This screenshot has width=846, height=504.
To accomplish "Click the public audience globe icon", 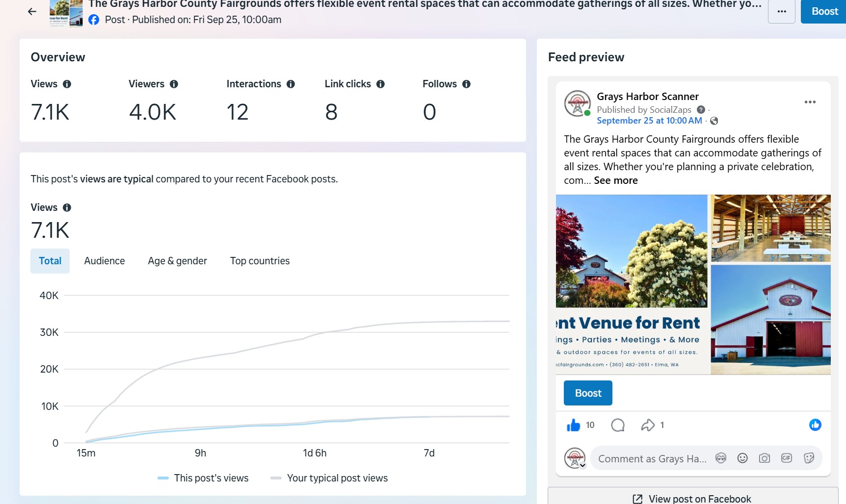I will 714,121.
